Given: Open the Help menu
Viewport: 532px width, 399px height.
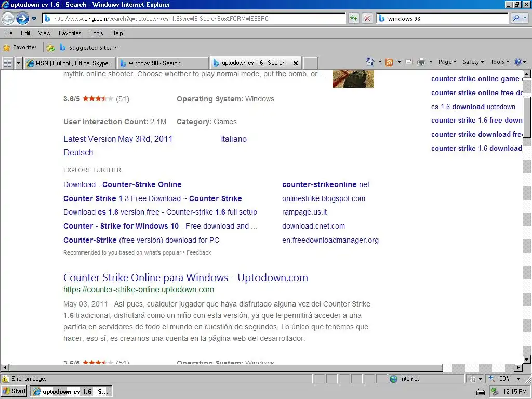Looking at the screenshot, I should pyautogui.click(x=117, y=33).
